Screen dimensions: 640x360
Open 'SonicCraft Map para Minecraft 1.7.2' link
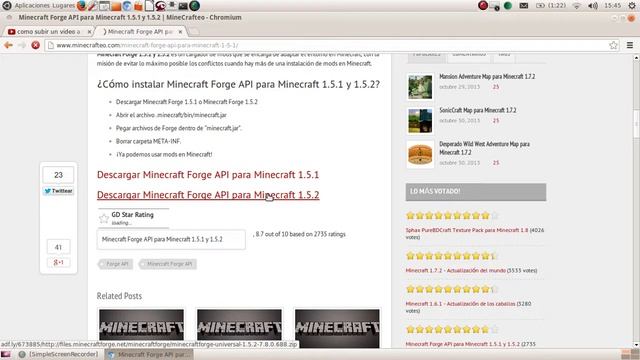tap(478, 110)
